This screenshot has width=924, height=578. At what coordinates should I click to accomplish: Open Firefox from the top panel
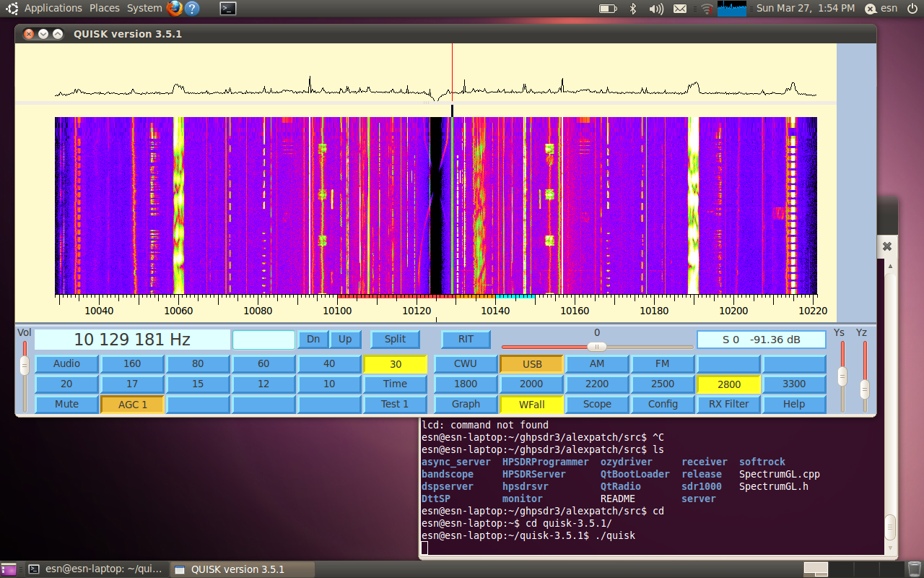[173, 9]
